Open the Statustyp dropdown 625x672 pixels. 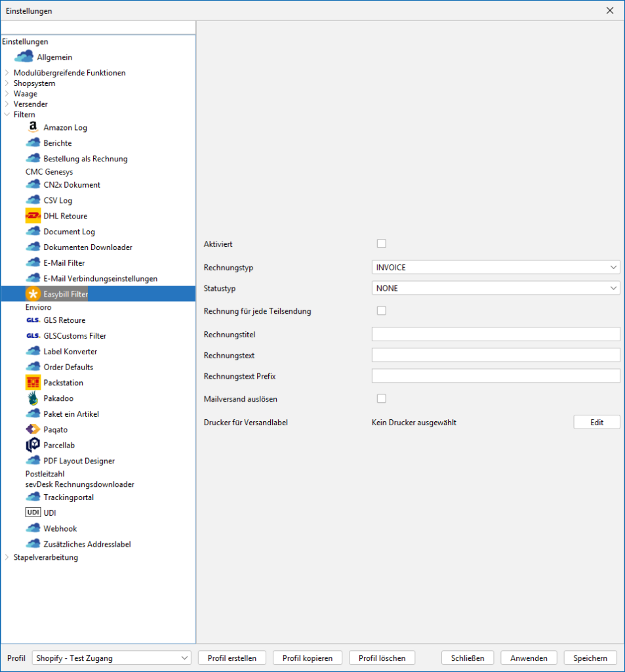point(495,288)
